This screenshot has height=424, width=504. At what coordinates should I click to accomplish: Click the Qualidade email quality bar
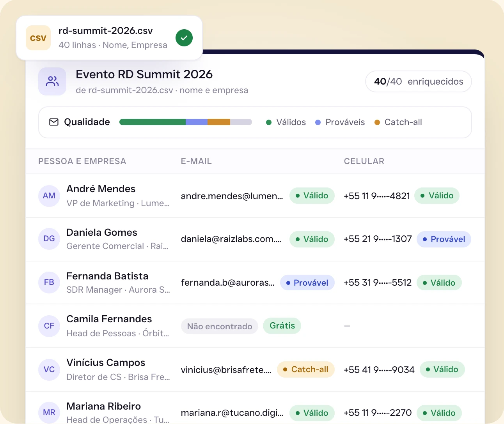tap(186, 122)
